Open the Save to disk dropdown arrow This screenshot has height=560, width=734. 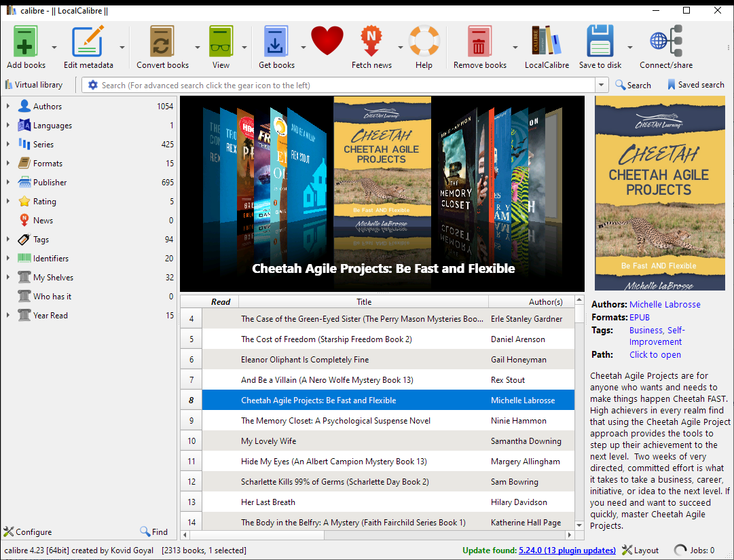tap(629, 48)
